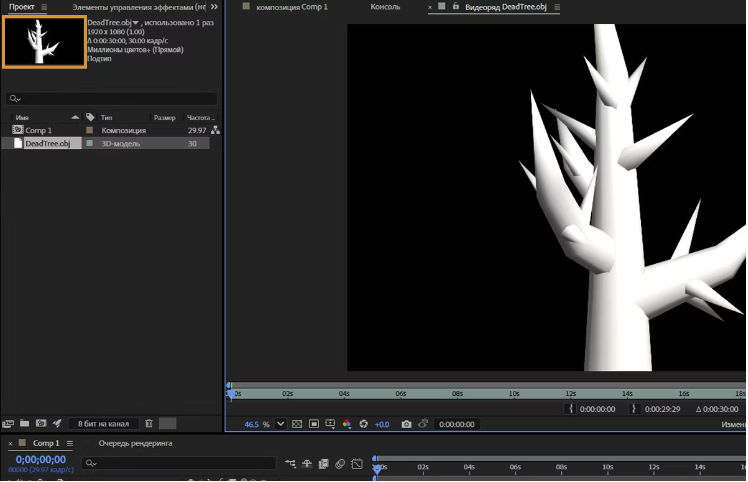Open the footage viewer panel menu icon

click(x=557, y=7)
